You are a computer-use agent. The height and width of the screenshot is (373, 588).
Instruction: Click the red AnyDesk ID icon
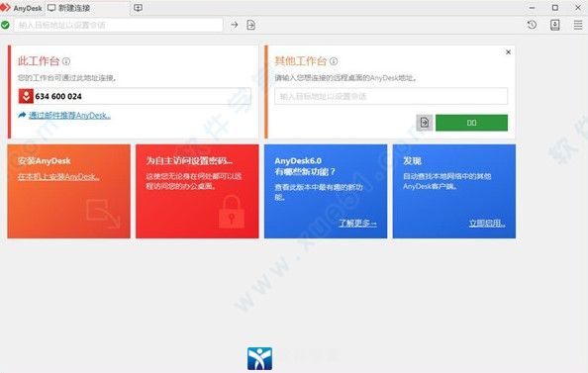[26, 96]
